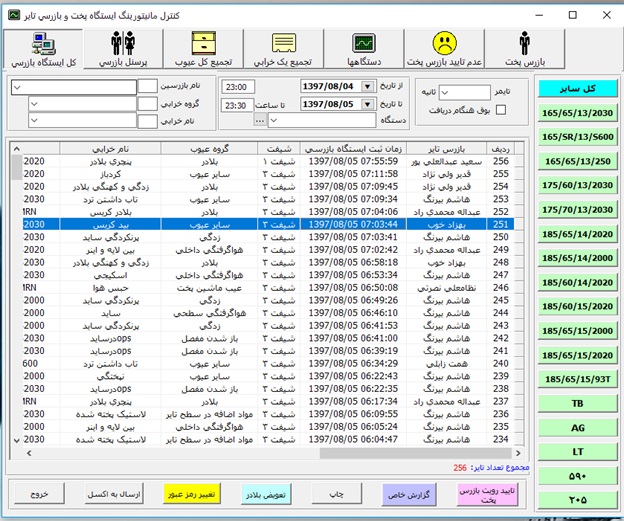624x521 pixels.
Task: Click the 23:00 start time field
Action: [x=238, y=87]
